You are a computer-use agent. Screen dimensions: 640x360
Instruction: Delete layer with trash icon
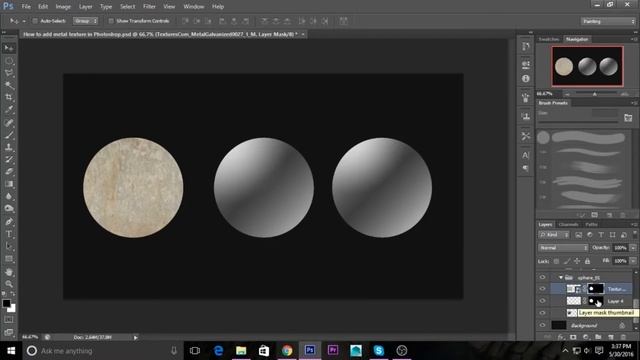(623, 337)
